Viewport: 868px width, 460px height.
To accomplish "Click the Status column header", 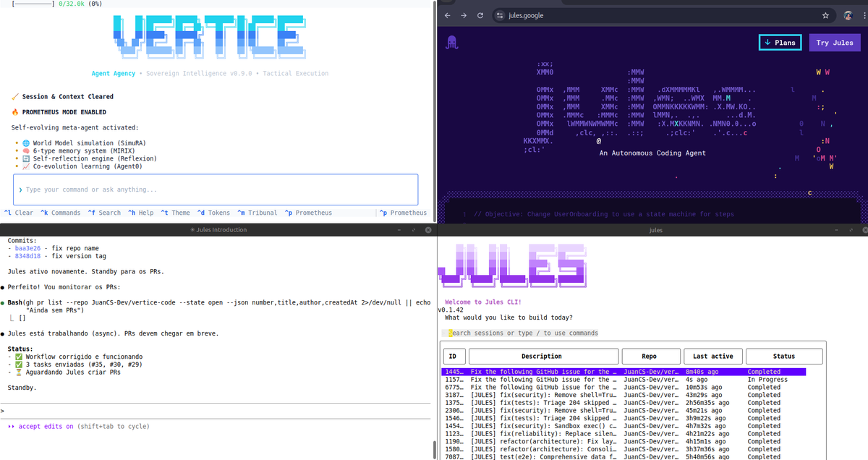I will coord(784,356).
